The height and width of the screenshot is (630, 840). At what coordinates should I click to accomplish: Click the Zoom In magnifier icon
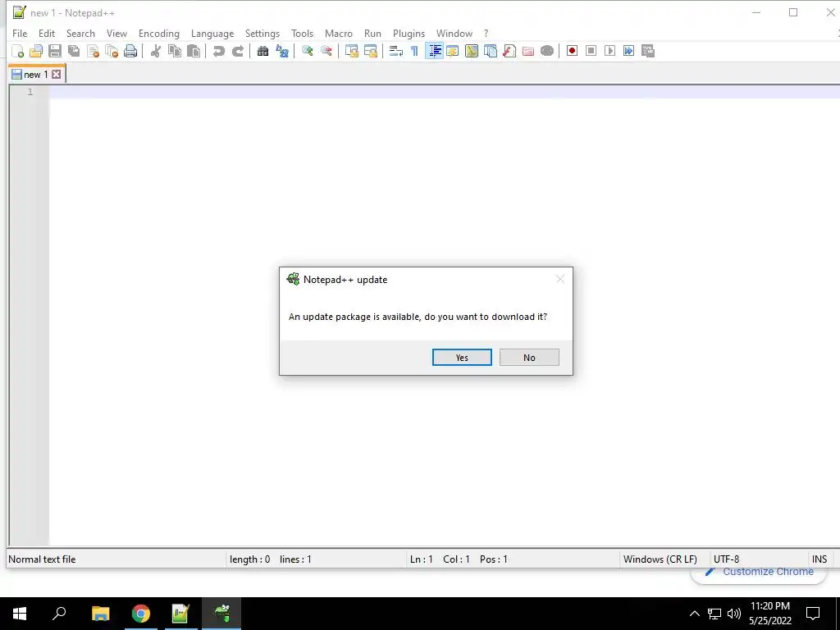click(x=307, y=52)
